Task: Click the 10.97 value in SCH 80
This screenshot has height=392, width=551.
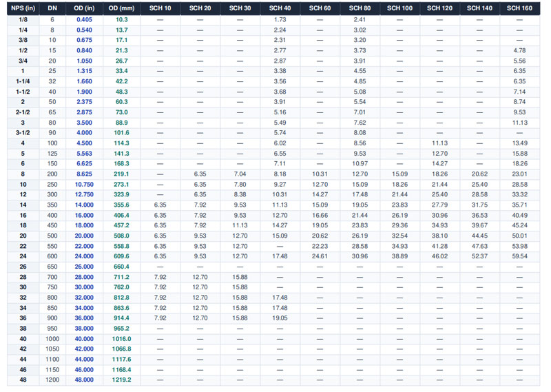Action: pos(360,164)
